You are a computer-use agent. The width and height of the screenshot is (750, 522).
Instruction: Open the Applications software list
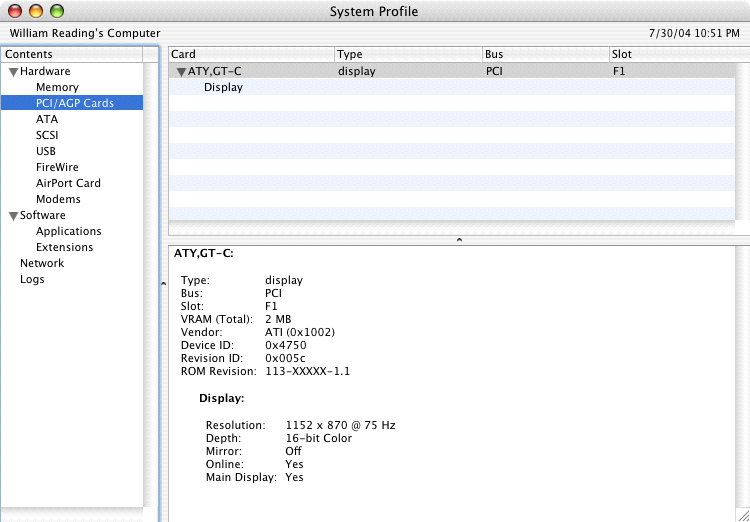click(x=69, y=231)
